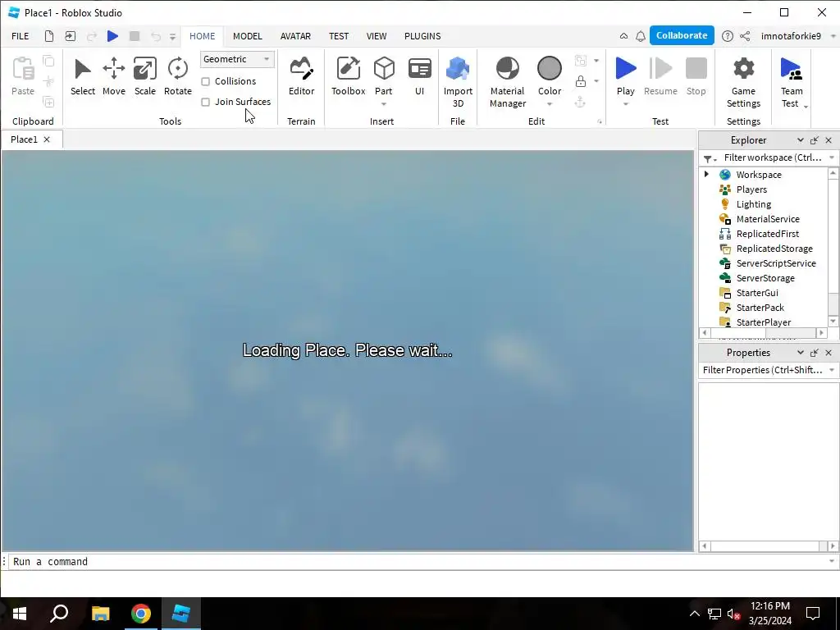Click Import 3D file icon
Image resolution: width=840 pixels, height=630 pixels.
(x=458, y=69)
